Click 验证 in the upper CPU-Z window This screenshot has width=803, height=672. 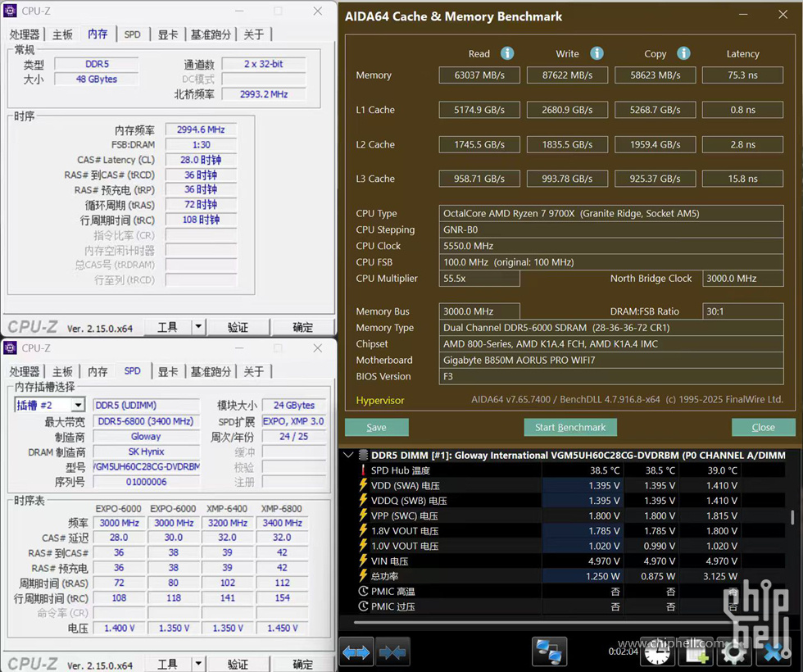[x=238, y=327]
